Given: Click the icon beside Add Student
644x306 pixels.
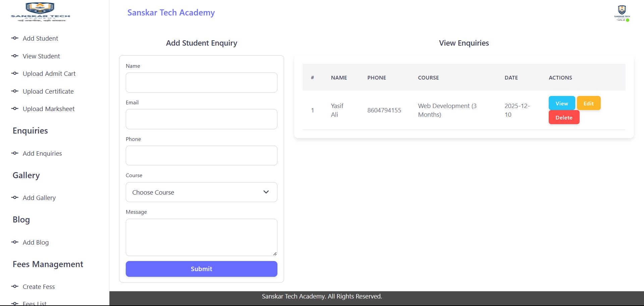Looking at the screenshot, I should pyautogui.click(x=15, y=38).
